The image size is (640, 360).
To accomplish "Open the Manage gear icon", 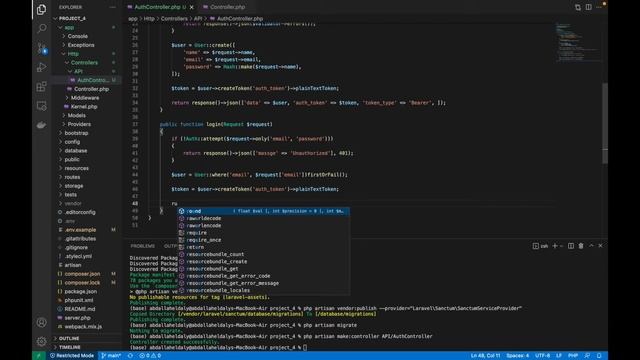I will pos(41,341).
